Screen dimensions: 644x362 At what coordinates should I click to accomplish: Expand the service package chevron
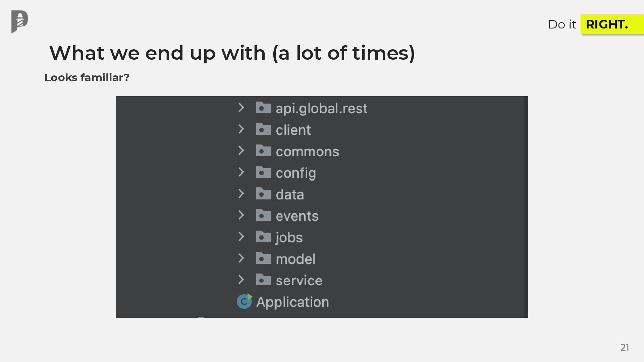[x=241, y=280]
